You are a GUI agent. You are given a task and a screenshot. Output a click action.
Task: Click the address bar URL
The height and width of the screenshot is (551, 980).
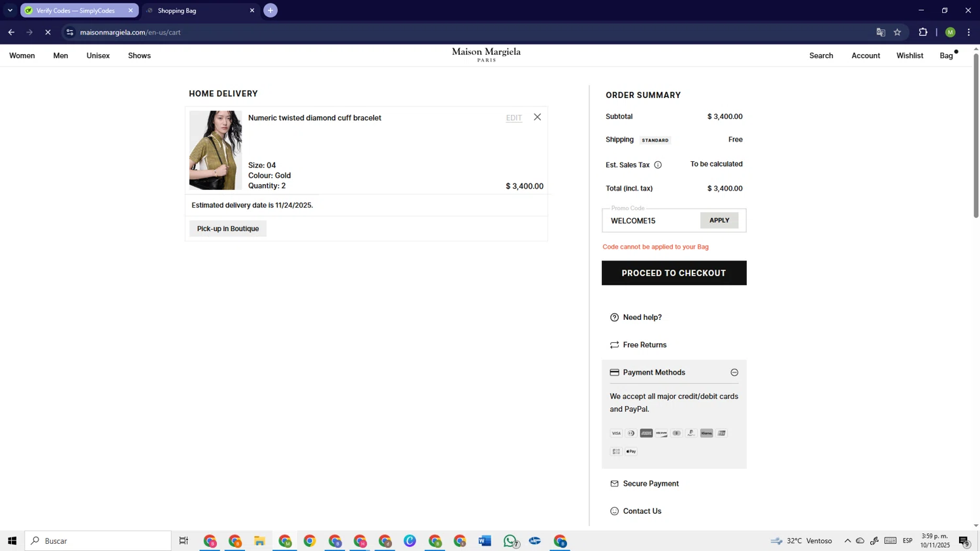coord(131,32)
